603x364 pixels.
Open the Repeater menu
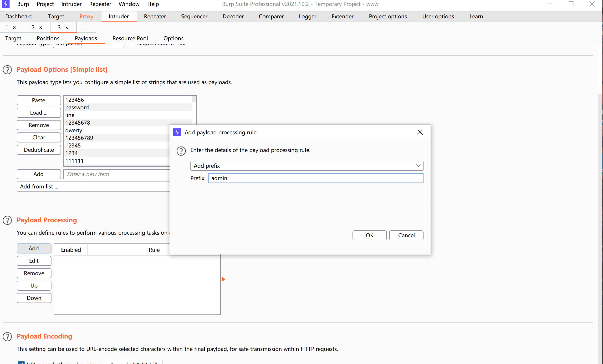point(100,4)
